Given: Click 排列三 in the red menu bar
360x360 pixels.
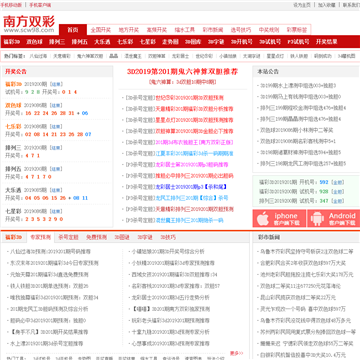Looking at the screenshot, I should coord(57,42).
